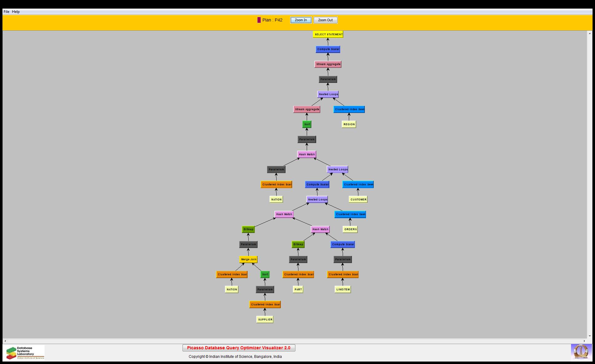The width and height of the screenshot is (595, 364).
Task: Select the ORDERS table node
Action: (350, 229)
